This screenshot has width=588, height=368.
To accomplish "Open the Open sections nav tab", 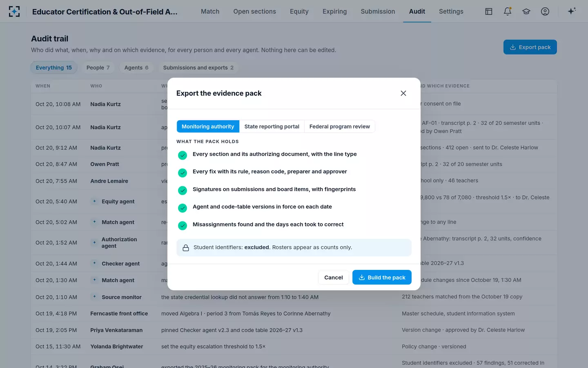I will [254, 11].
